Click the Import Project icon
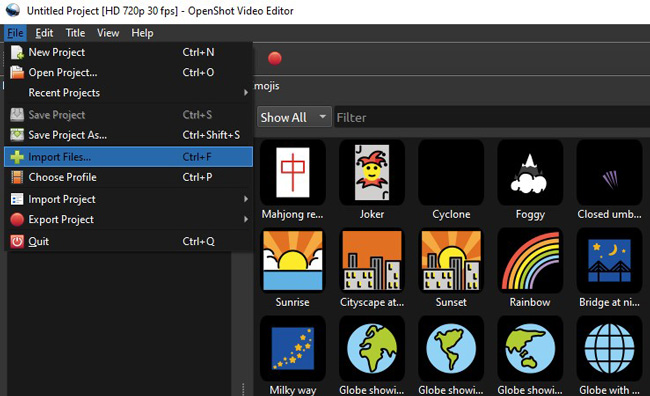This screenshot has width=650, height=396. [17, 199]
